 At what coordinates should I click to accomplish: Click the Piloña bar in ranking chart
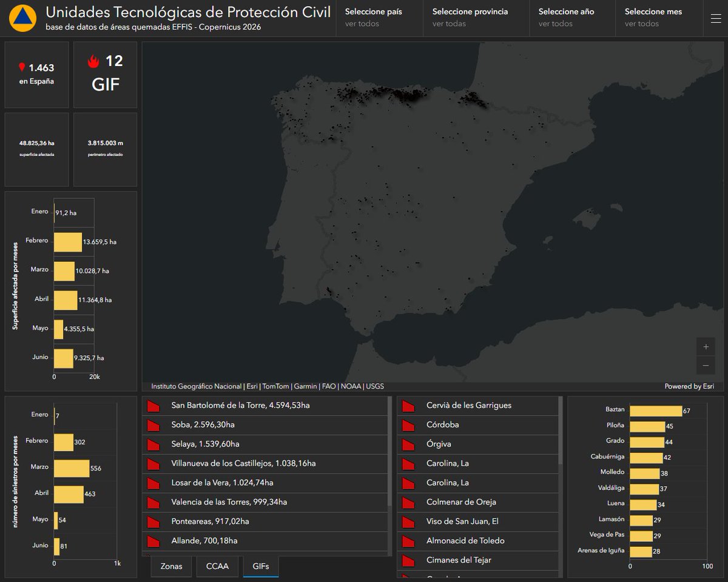coord(647,426)
